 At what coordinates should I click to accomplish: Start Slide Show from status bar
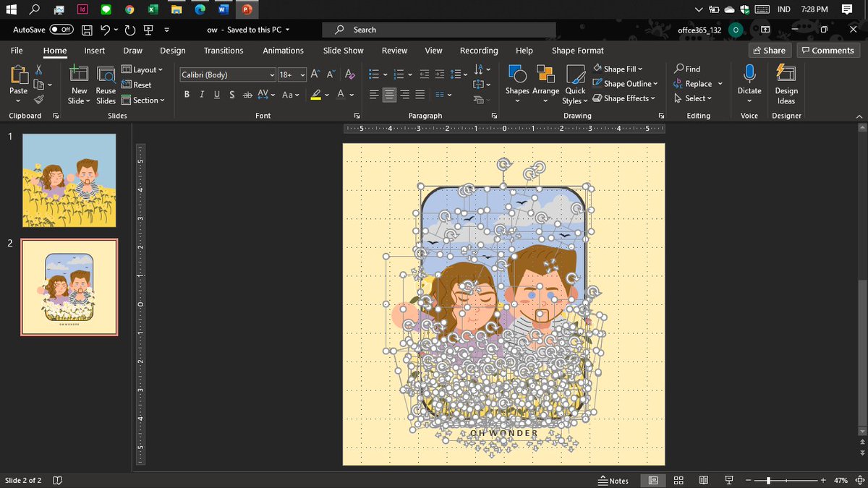coord(729,481)
